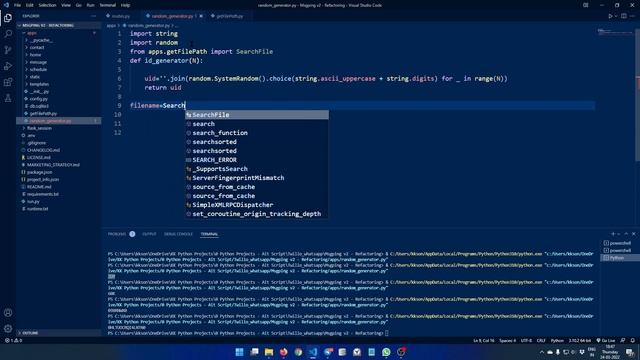Expand the flask_session folder
The width and height of the screenshot is (640, 360).
point(38,128)
